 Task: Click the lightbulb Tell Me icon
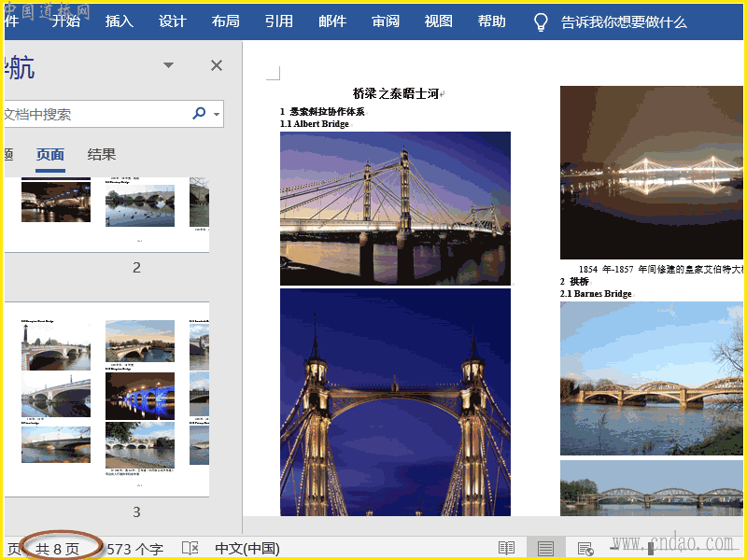click(x=541, y=21)
